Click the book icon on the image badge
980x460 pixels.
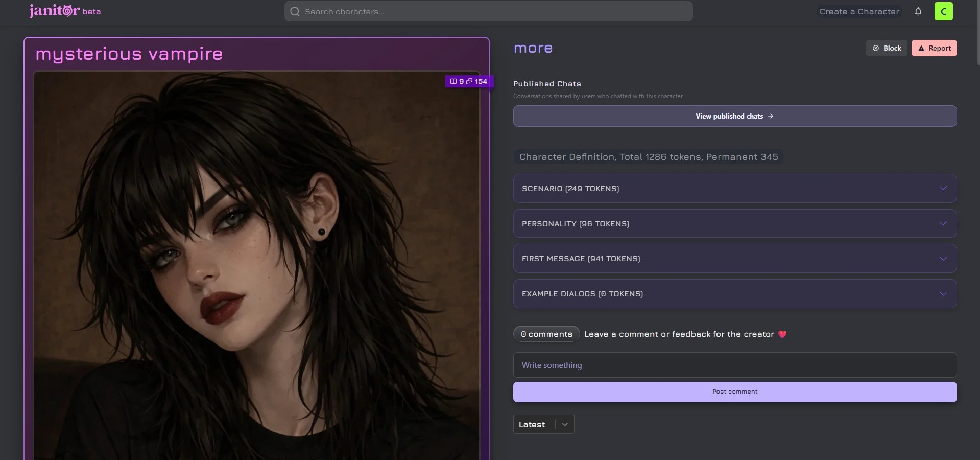point(452,81)
